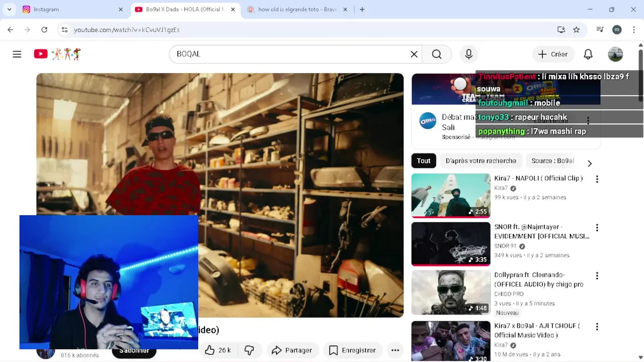
Task: Open the Kira7 - NAPOLI title link
Action: pyautogui.click(x=538, y=178)
